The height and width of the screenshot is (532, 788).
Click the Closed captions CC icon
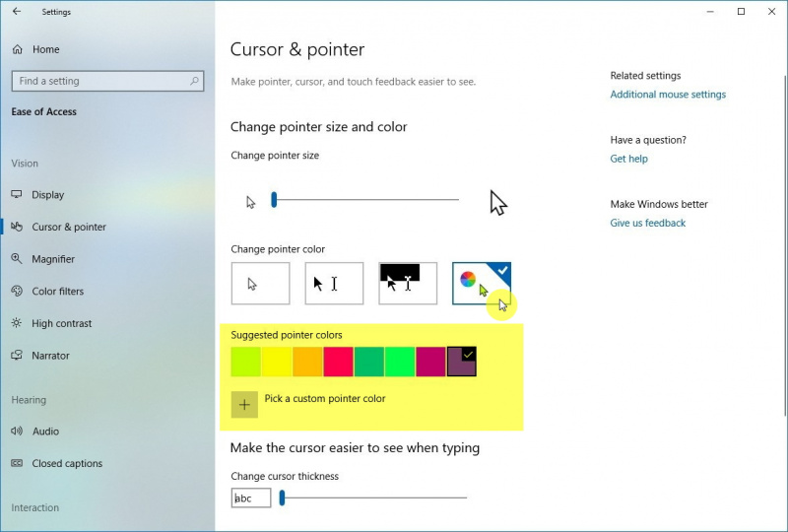click(x=17, y=463)
